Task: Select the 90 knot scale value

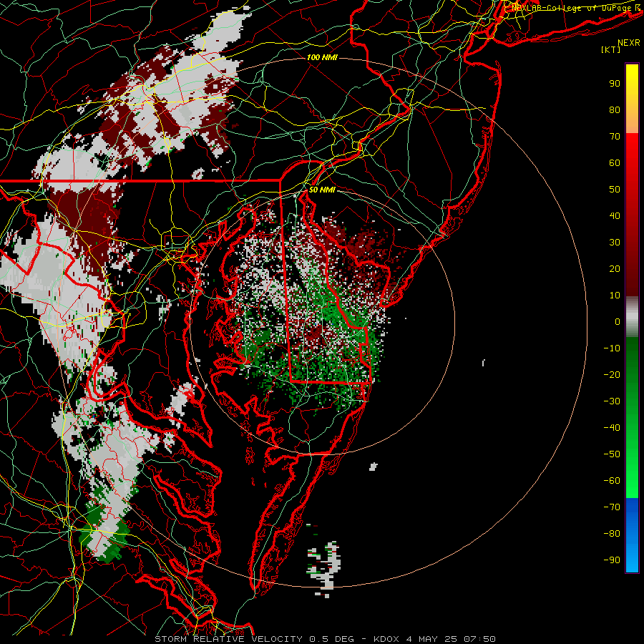Action: tap(615, 84)
